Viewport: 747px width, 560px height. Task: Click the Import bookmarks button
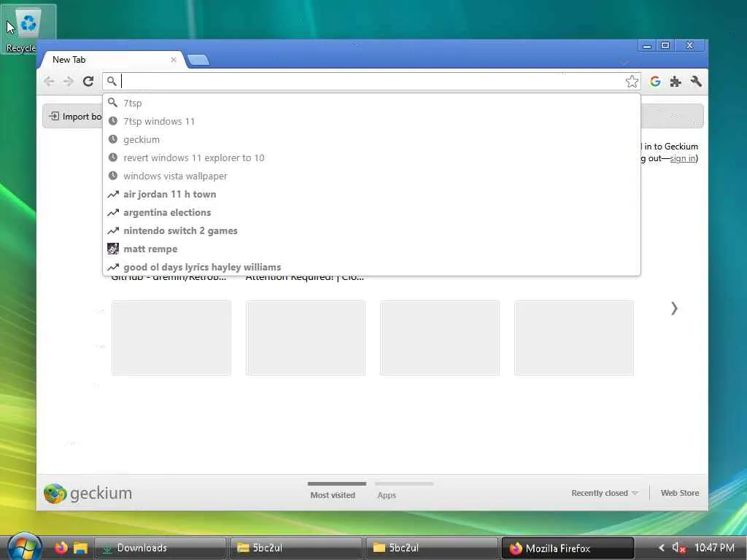point(74,116)
